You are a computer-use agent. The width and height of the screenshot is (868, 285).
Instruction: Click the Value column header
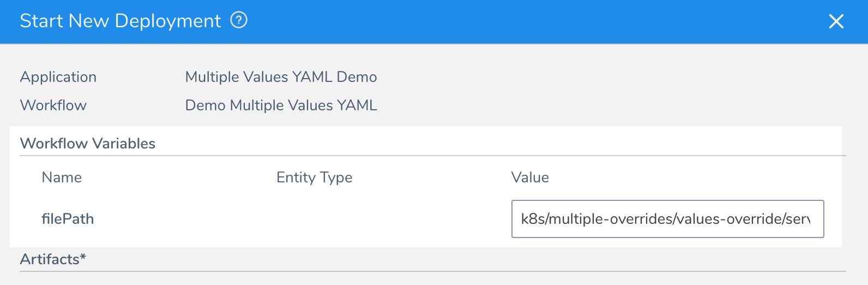pos(530,177)
